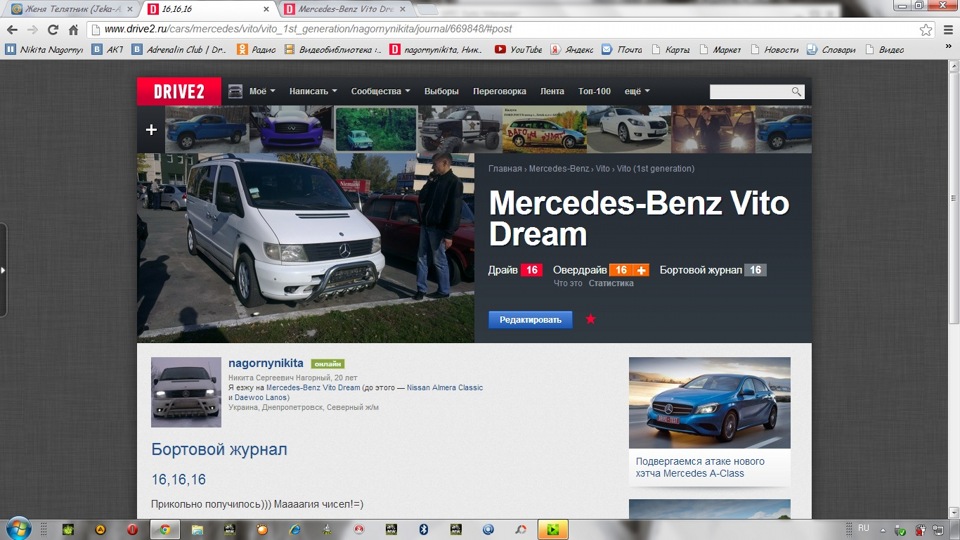960x540 pixels.
Task: Open the Бортовой журнал heading link
Action: 219,449
